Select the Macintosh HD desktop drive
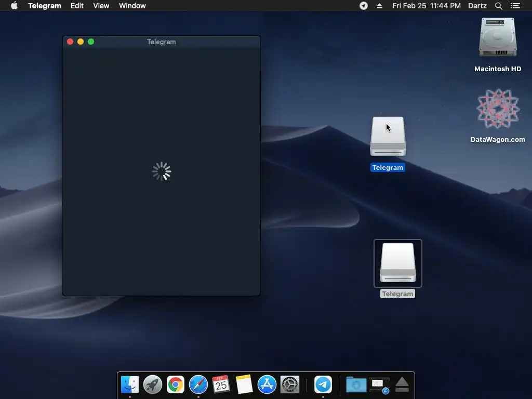Screen dimensions: 532x399 pyautogui.click(x=498, y=37)
